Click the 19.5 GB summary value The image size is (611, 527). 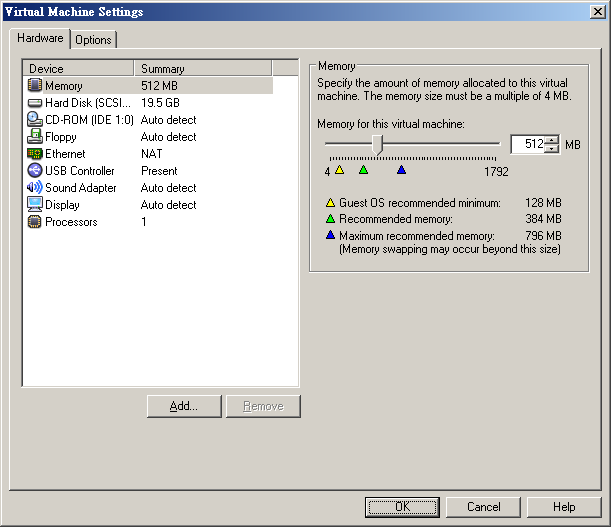pos(160,103)
